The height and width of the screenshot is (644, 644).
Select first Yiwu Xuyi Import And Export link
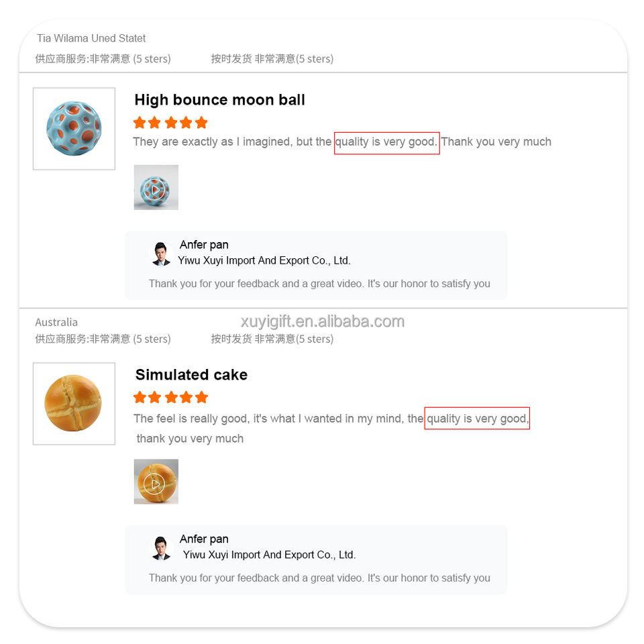pos(264,260)
